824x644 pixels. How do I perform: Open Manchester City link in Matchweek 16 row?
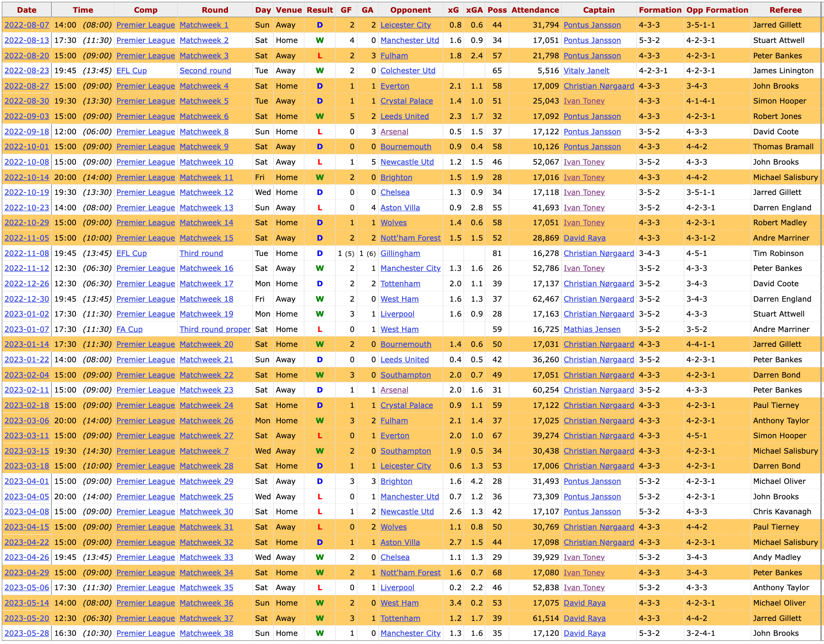tap(410, 268)
